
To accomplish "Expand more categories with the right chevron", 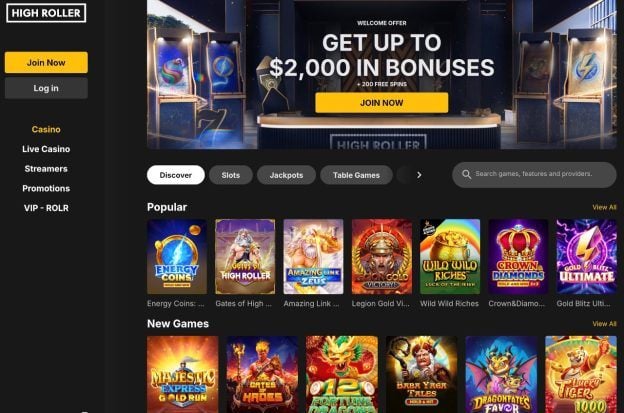I will [419, 175].
